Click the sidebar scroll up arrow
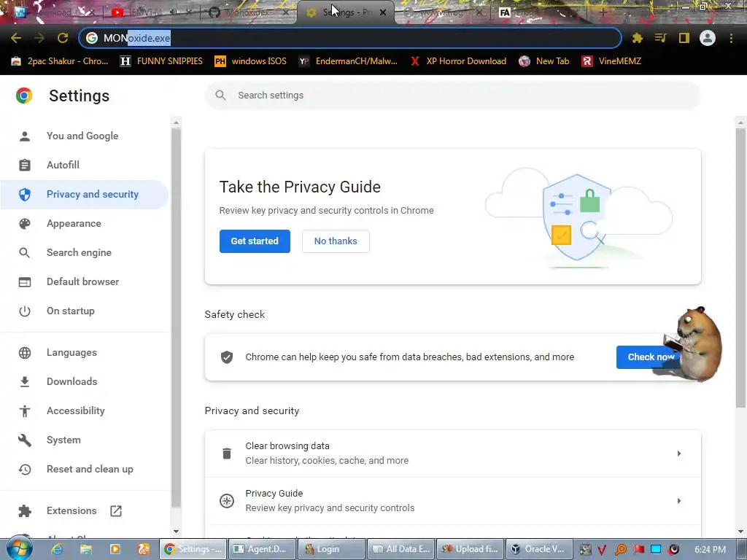747x560 pixels. (177, 122)
